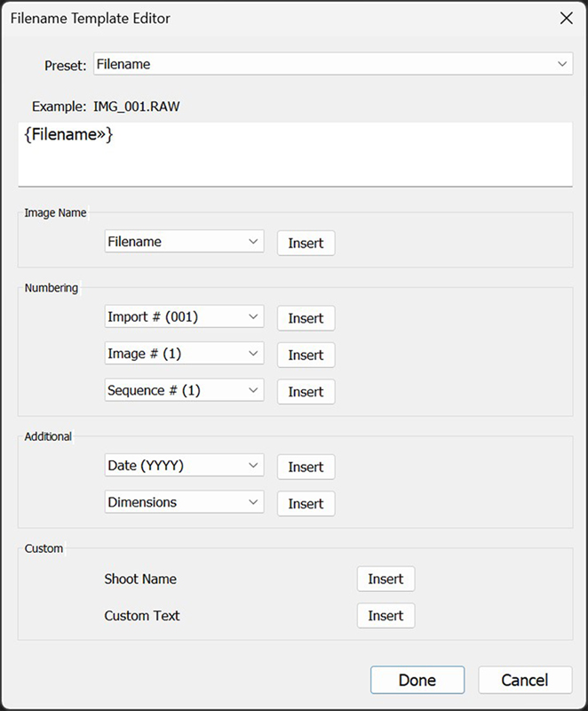The width and height of the screenshot is (588, 711).
Task: Insert the Filename token
Action: pos(306,243)
